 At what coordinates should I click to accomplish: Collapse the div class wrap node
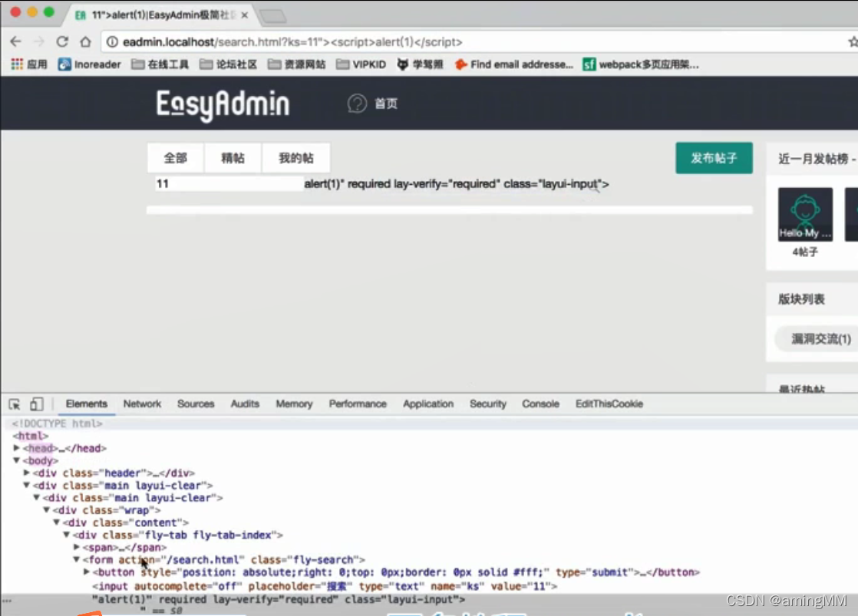point(47,510)
